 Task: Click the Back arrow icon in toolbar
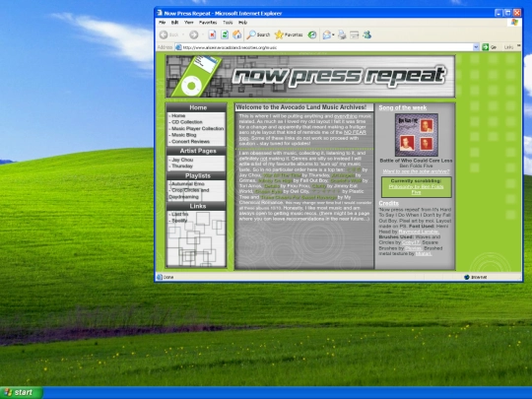click(164, 34)
